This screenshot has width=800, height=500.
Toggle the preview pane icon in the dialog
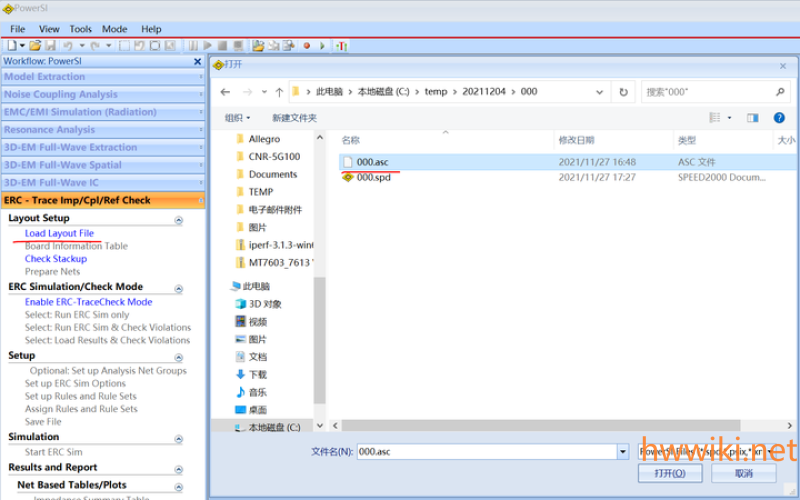(753, 118)
